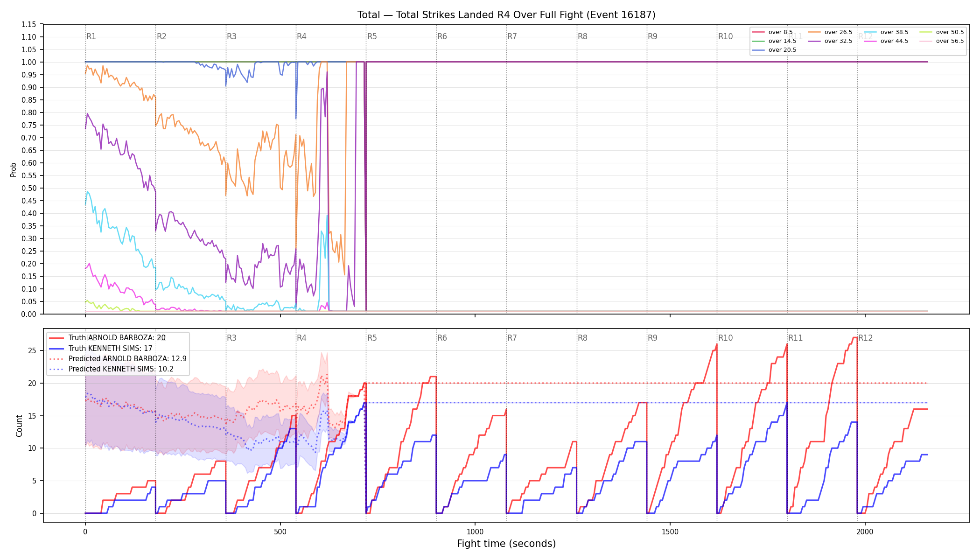This screenshot has width=980, height=560.
Task: Select the 'over 56.5' legend label
Action: pos(950,41)
